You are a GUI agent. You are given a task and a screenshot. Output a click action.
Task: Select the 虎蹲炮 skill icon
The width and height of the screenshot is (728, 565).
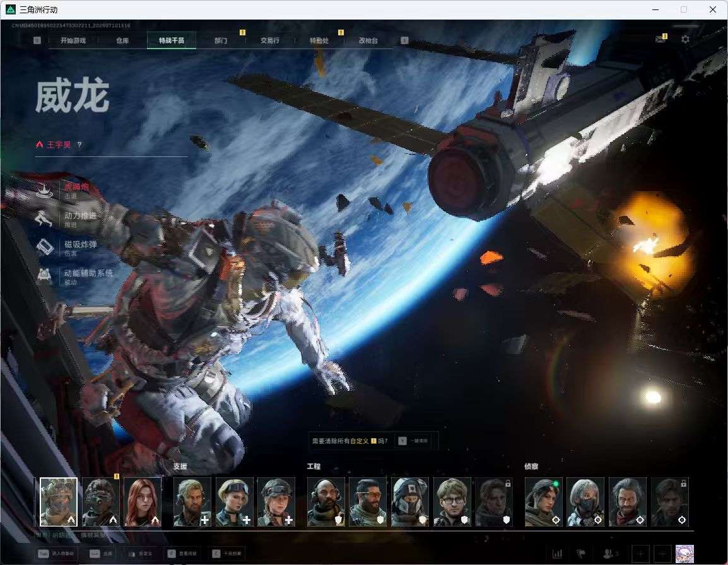(x=45, y=190)
